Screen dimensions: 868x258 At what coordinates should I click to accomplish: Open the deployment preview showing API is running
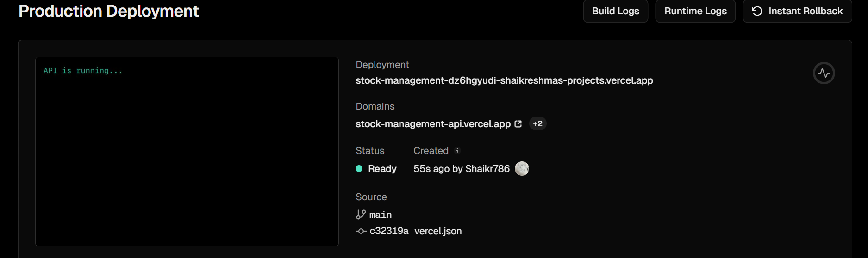point(187,152)
